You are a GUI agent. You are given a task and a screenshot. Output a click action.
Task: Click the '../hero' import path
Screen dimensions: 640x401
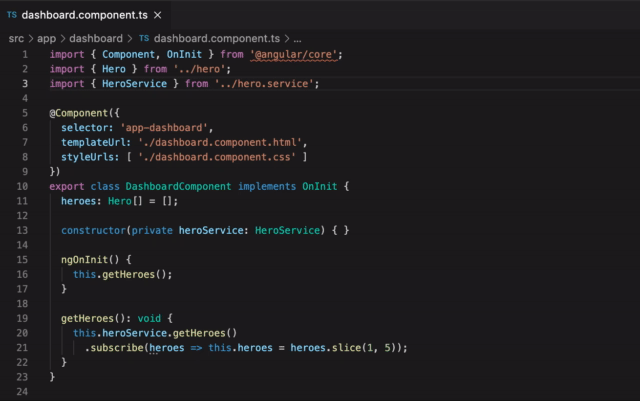pyautogui.click(x=199, y=69)
